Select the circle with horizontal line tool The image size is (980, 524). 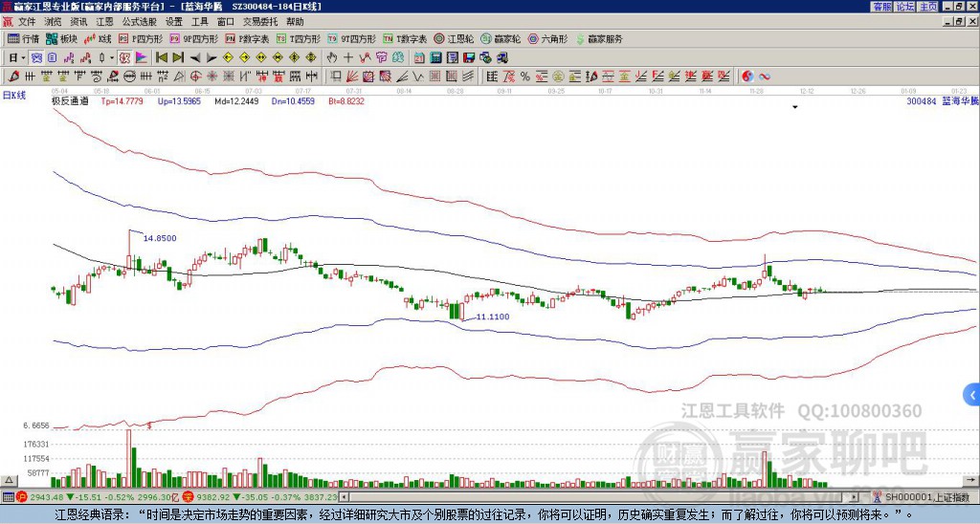(x=129, y=76)
